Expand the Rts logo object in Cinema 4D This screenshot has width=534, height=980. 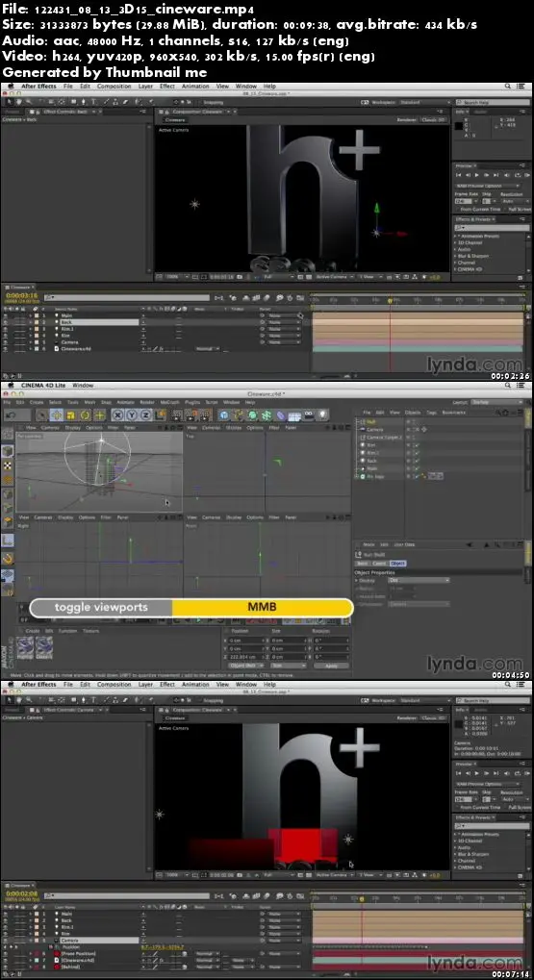(357, 476)
